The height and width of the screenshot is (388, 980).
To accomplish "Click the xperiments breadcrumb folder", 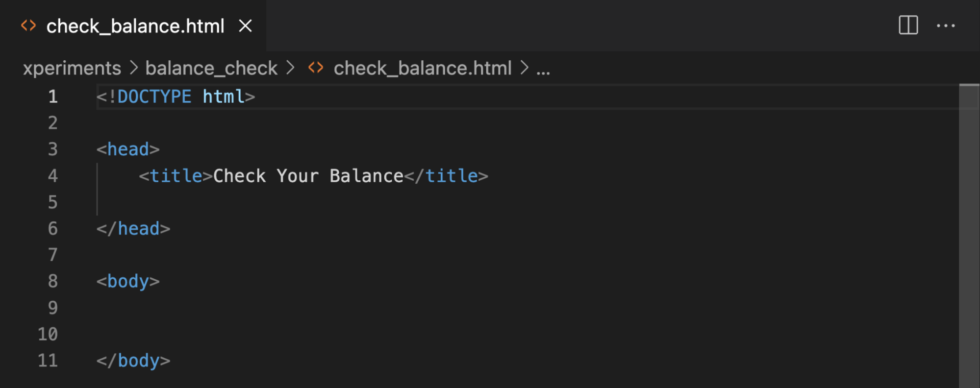I will tap(72, 68).
